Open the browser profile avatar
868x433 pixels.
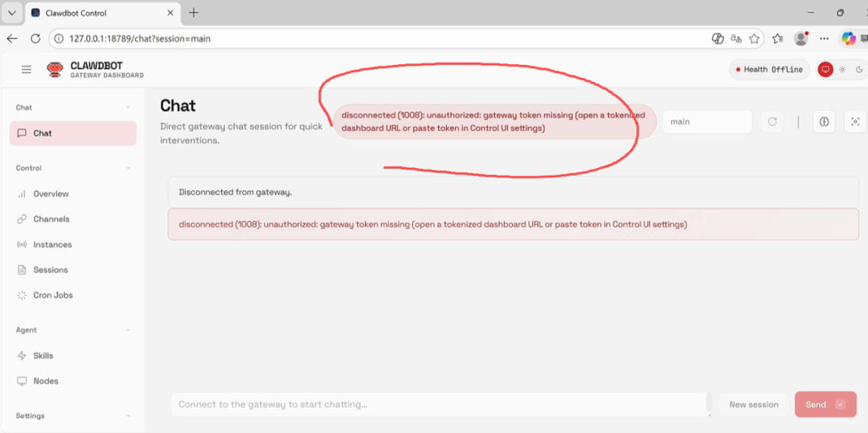coord(801,38)
